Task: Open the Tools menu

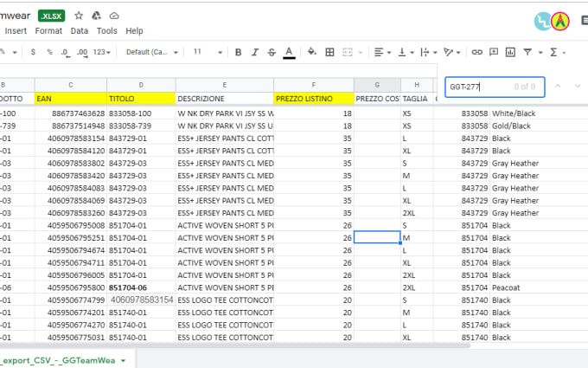Action: coord(106,30)
